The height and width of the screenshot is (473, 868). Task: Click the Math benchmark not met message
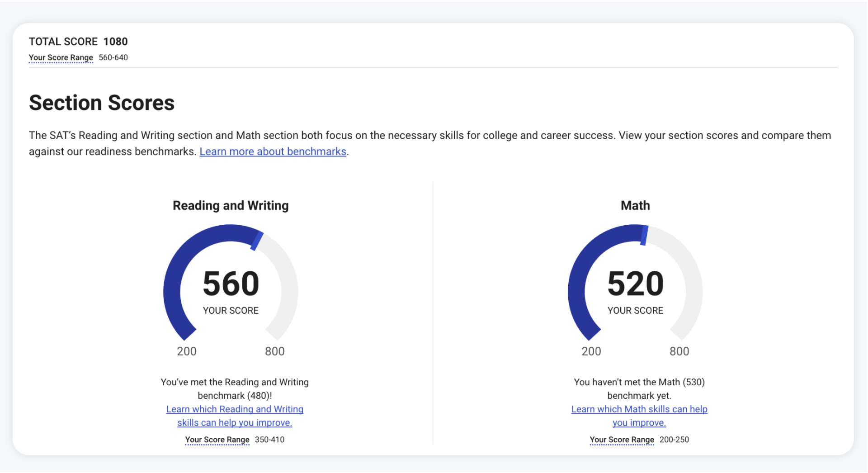(639, 388)
